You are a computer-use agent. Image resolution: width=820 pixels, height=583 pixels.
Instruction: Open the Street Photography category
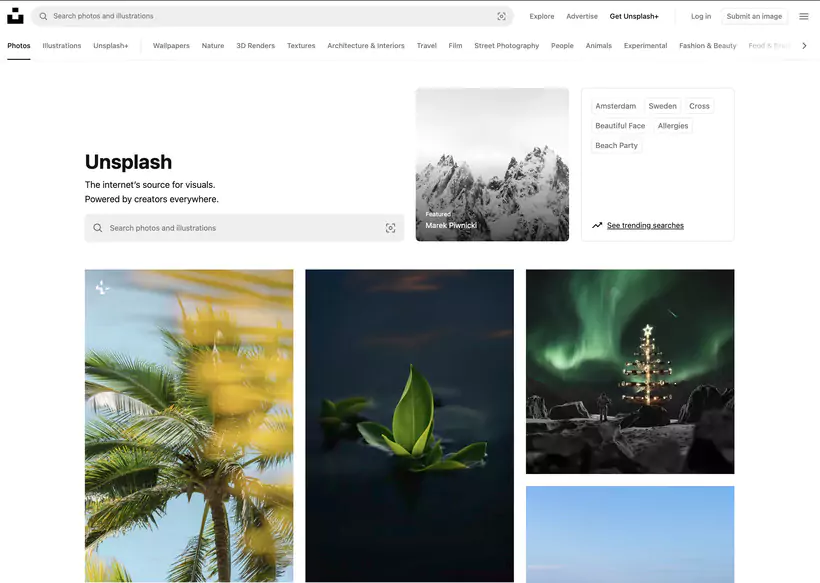(x=507, y=45)
